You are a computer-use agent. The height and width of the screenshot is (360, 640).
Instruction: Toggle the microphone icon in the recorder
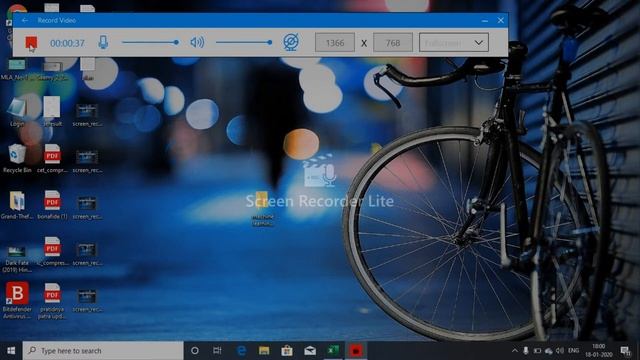[x=103, y=42]
